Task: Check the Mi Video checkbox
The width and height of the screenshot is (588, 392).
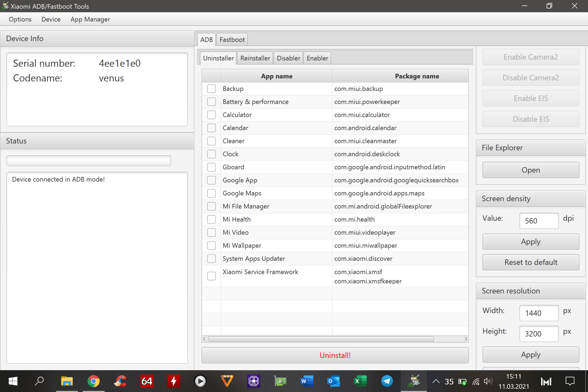Action: [211, 232]
